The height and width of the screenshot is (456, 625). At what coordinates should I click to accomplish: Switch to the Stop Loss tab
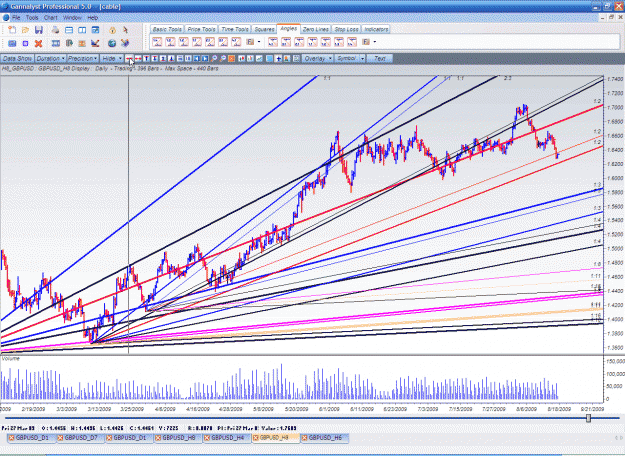click(346, 29)
